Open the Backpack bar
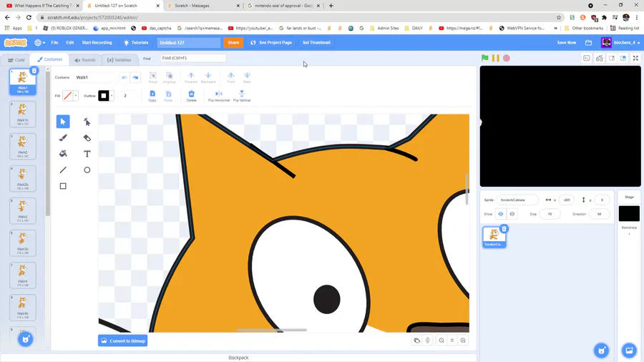This screenshot has height=362, width=644. pyautogui.click(x=238, y=358)
